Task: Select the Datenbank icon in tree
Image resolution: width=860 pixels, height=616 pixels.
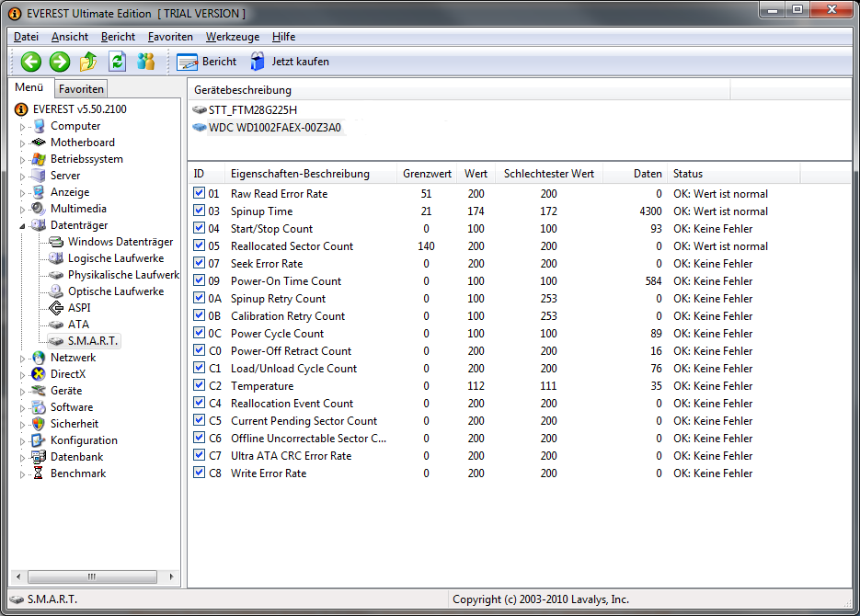Action: [x=39, y=457]
